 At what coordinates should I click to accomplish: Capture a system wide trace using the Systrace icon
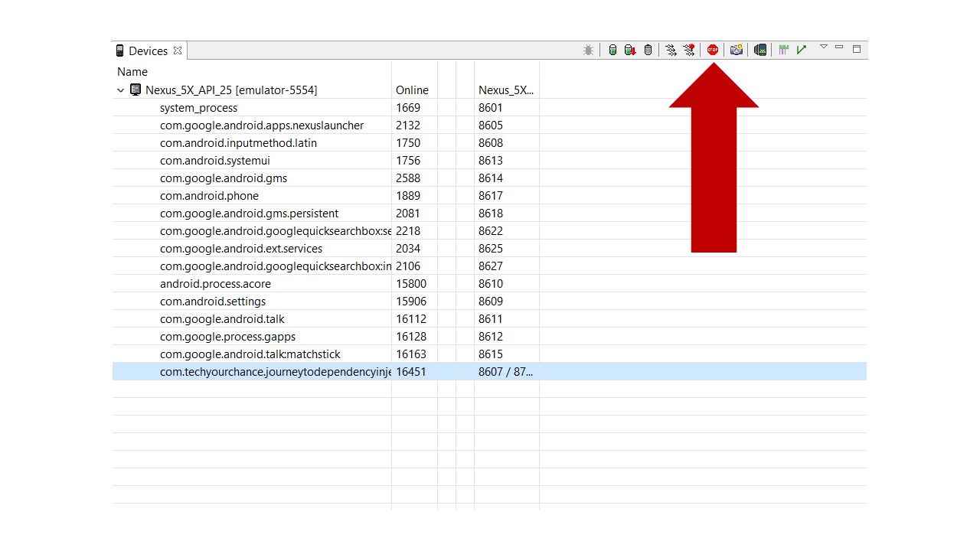[783, 50]
